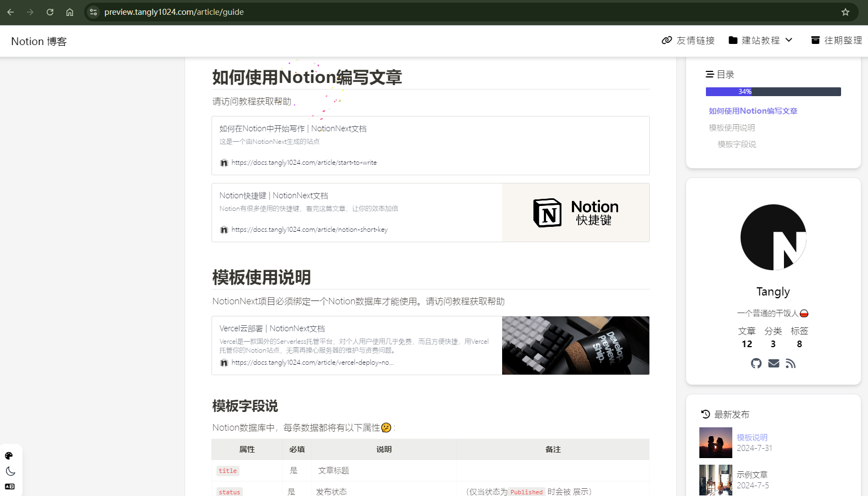868x496 pixels.
Task: Click the 模板使用说明 heading
Action: tap(261, 277)
